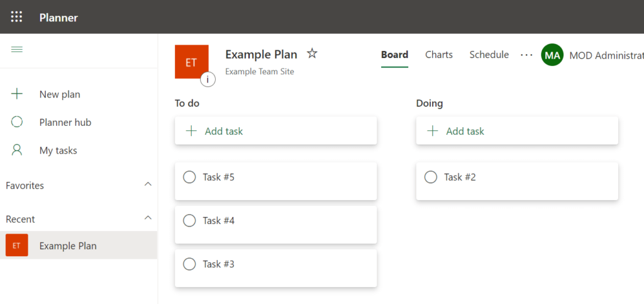Click Add task in To do column
This screenshot has width=644, height=304.
click(x=275, y=131)
